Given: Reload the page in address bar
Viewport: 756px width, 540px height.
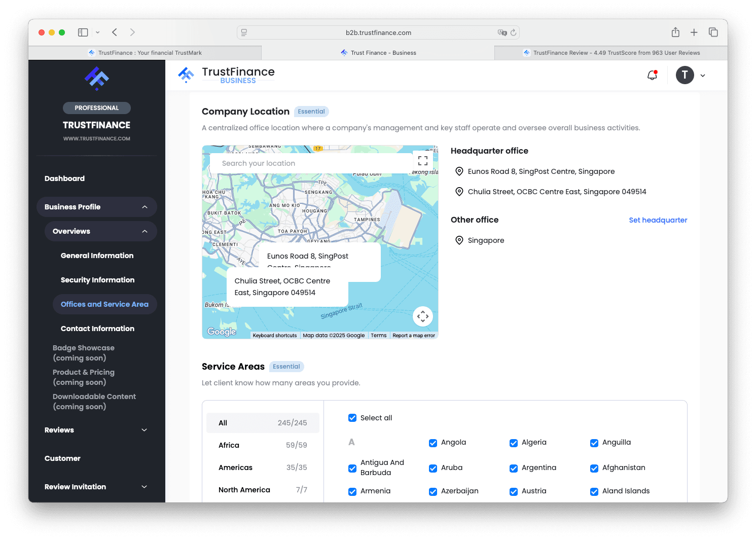Looking at the screenshot, I should 513,32.
